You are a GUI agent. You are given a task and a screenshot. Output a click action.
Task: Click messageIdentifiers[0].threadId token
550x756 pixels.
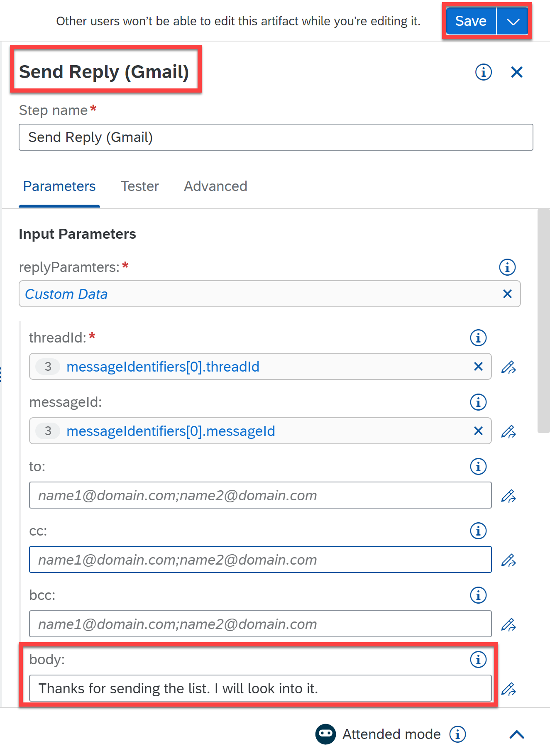point(163,367)
